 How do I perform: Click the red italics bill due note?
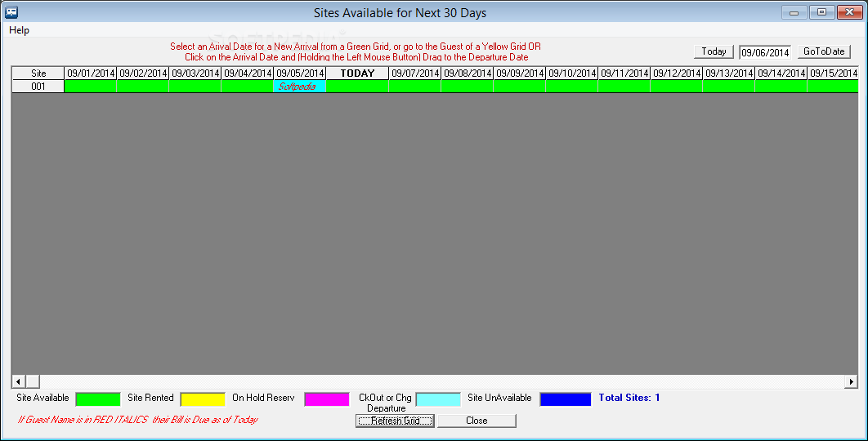(x=138, y=420)
